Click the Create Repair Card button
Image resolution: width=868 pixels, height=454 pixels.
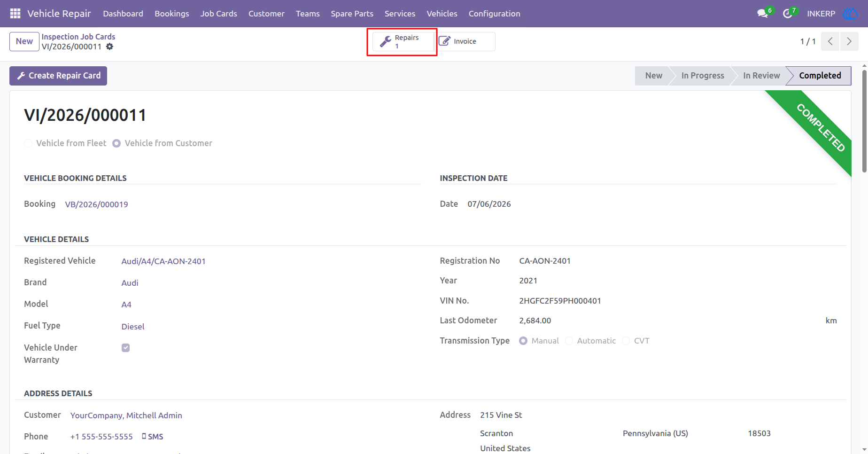click(58, 76)
